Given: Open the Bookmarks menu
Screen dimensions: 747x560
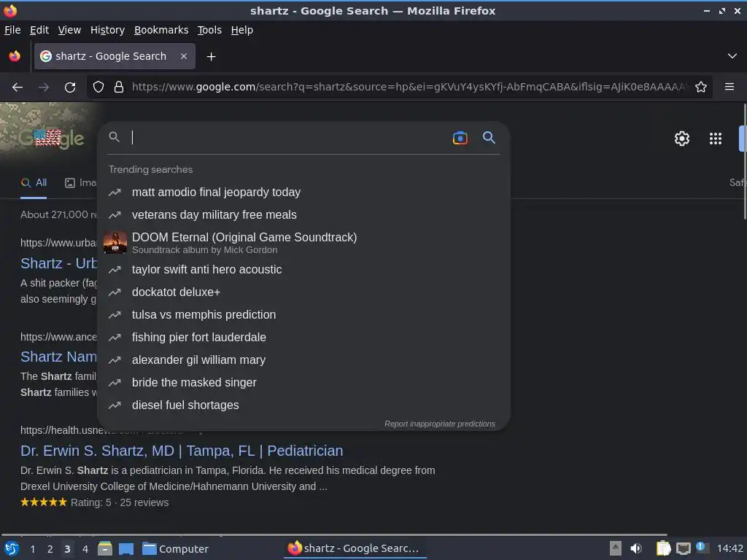Looking at the screenshot, I should tap(161, 30).
